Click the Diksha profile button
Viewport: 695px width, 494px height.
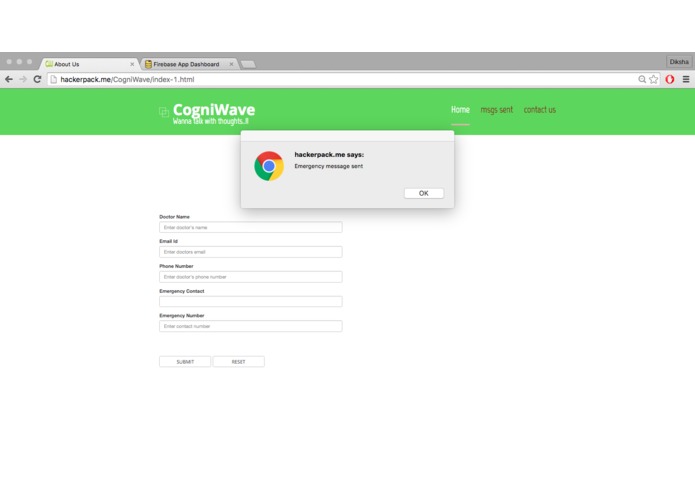coord(679,62)
